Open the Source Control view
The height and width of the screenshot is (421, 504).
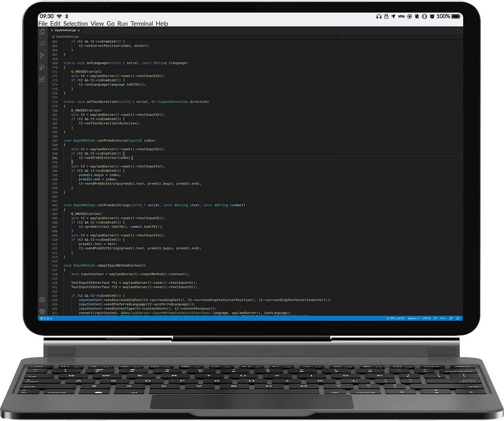[x=42, y=55]
